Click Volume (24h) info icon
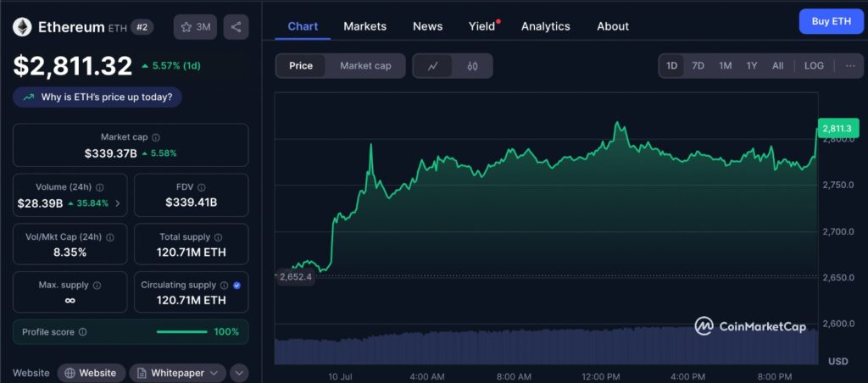Screen dimensions: 868x383 tap(99, 187)
